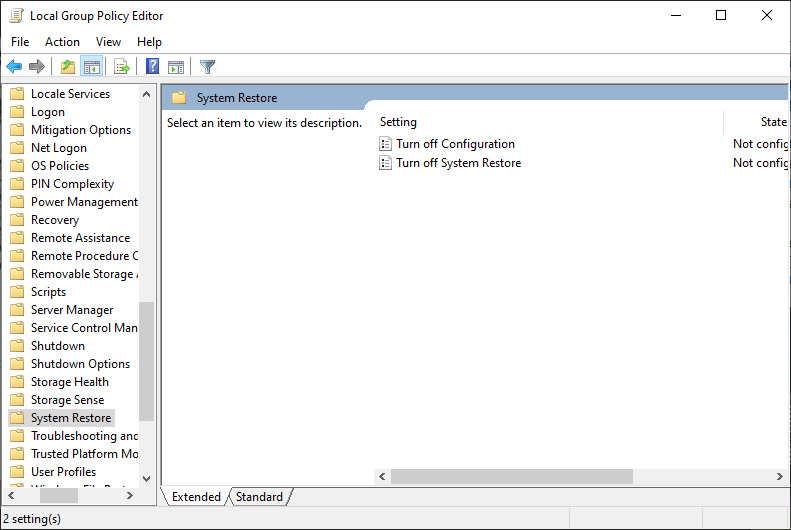Select the Storage Sense folder in tree
The image size is (791, 530).
pyautogui.click(x=67, y=400)
